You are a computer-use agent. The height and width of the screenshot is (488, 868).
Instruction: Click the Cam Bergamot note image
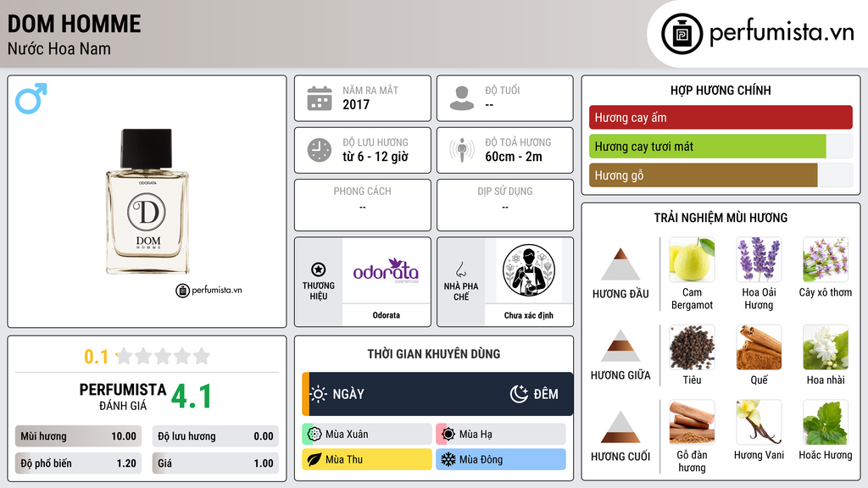(x=692, y=259)
